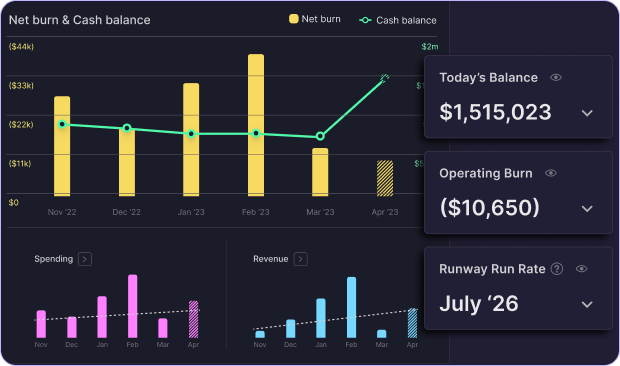Click the Spending section label
Screen dimensions: 620x366
(x=53, y=259)
